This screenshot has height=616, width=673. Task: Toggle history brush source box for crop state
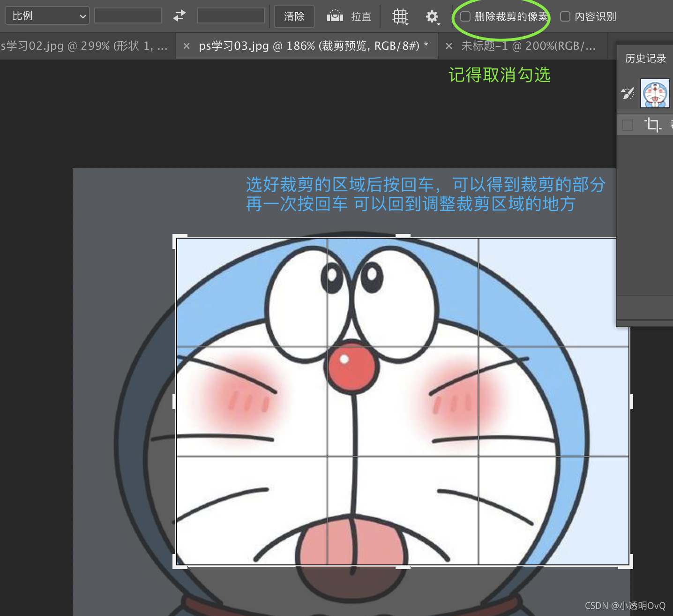point(628,125)
